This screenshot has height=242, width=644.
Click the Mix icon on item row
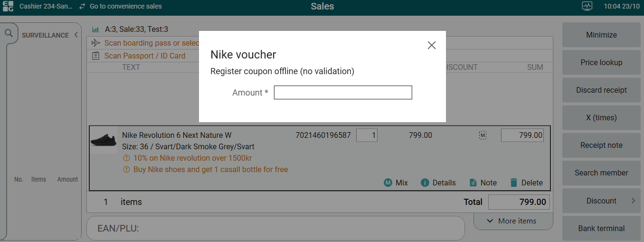coord(388,183)
